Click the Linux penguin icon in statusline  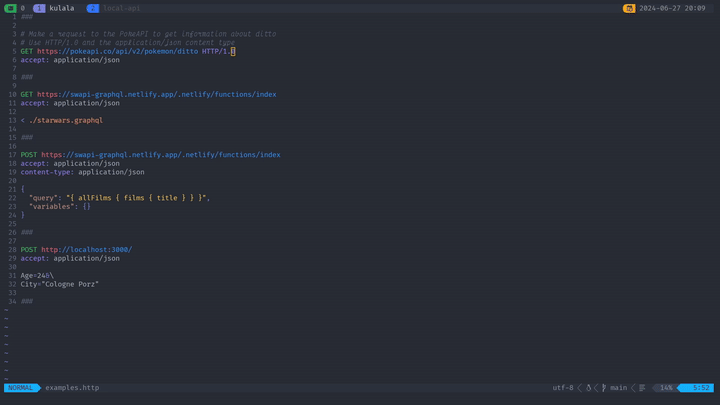click(x=588, y=388)
